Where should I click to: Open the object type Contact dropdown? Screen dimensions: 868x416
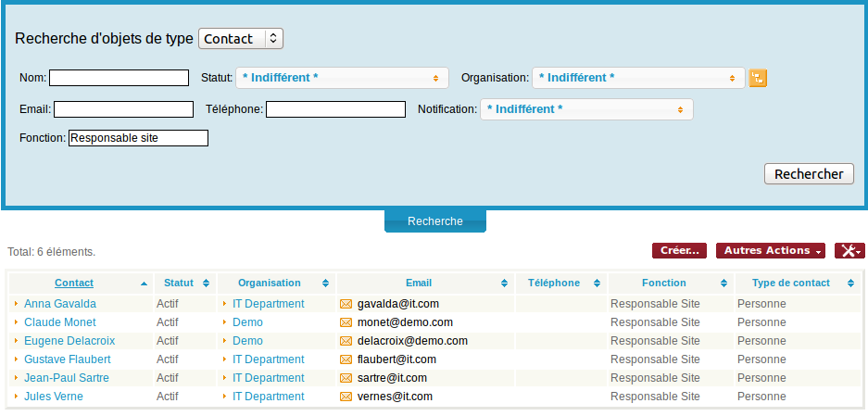[x=241, y=39]
